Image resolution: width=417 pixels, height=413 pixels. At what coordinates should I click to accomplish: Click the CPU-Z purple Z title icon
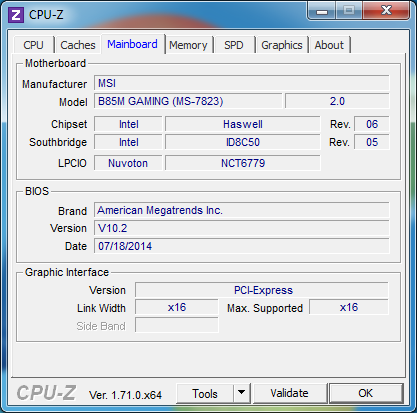point(16,15)
